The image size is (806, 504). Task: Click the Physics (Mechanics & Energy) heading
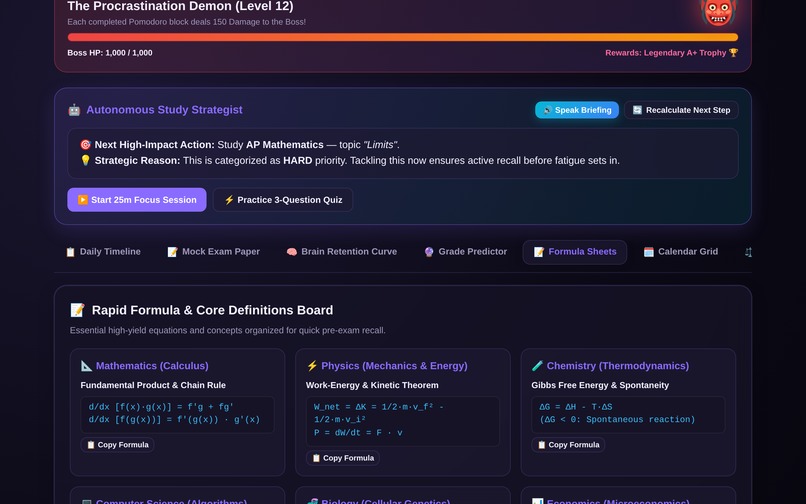point(394,366)
